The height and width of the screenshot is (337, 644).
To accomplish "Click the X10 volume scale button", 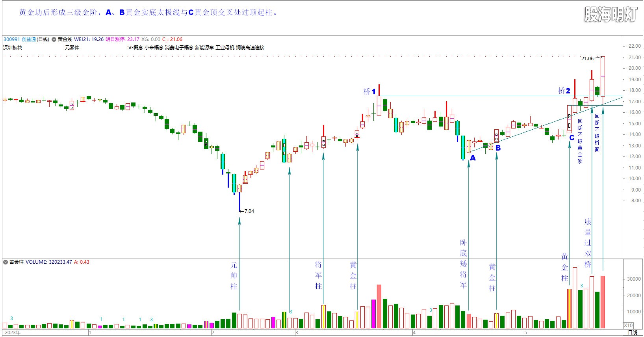I will 628,326.
